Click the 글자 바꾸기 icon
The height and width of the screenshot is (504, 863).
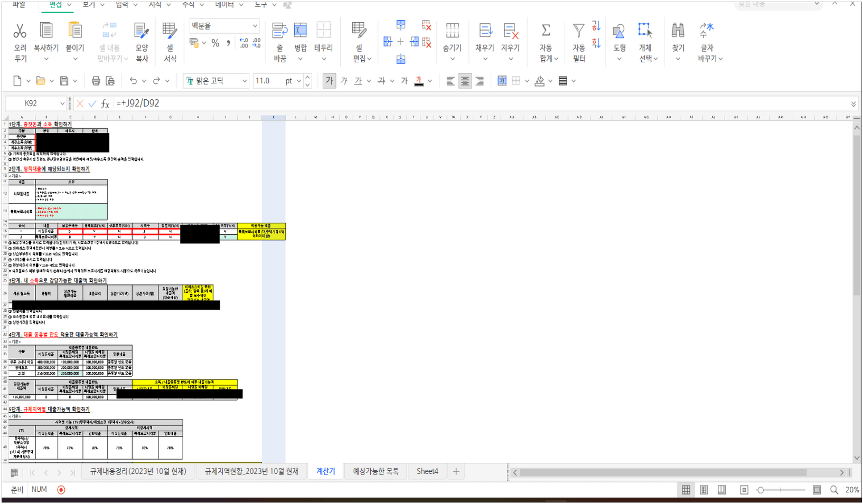point(706,31)
